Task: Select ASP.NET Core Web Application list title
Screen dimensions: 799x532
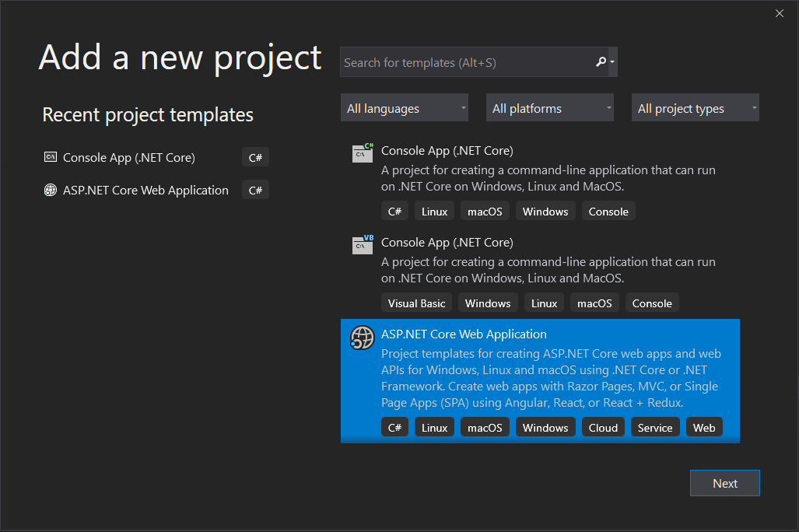Action: (x=464, y=334)
